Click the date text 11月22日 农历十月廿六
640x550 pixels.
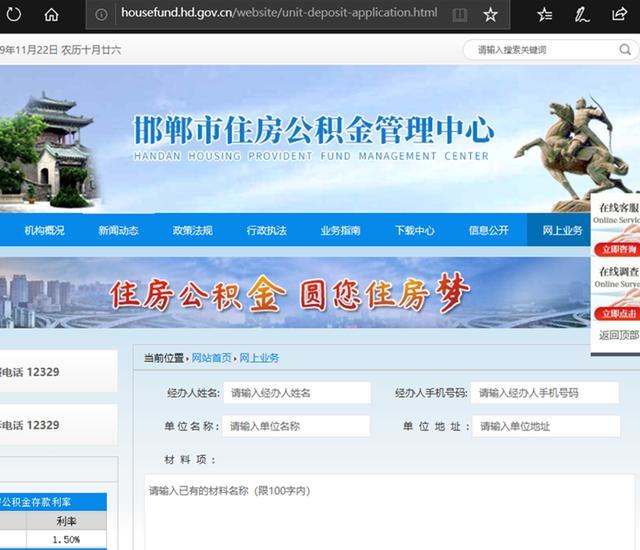[60, 50]
